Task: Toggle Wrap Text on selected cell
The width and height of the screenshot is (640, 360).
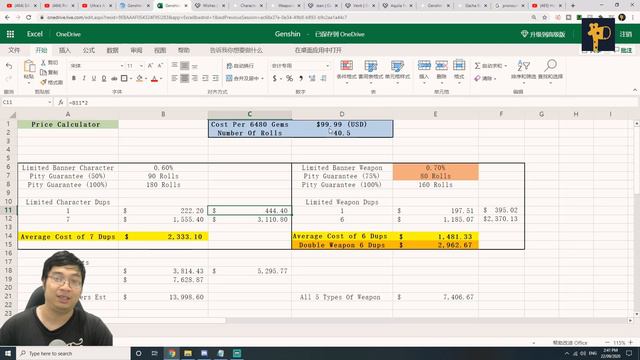Action: coord(240,65)
